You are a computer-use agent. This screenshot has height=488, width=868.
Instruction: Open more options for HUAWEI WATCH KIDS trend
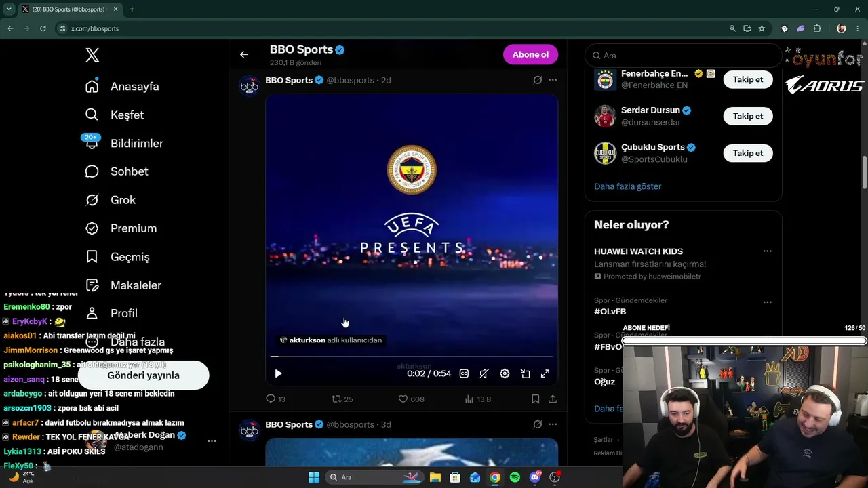(x=767, y=251)
